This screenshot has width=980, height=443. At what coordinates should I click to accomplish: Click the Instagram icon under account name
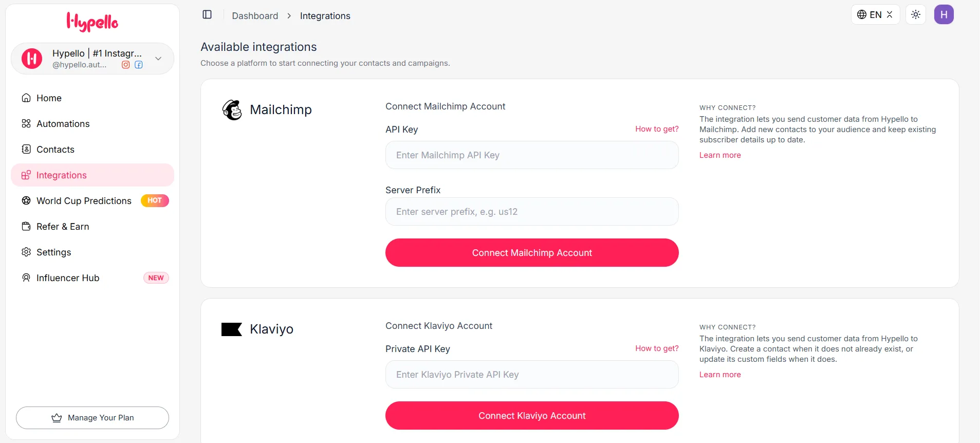tap(125, 65)
